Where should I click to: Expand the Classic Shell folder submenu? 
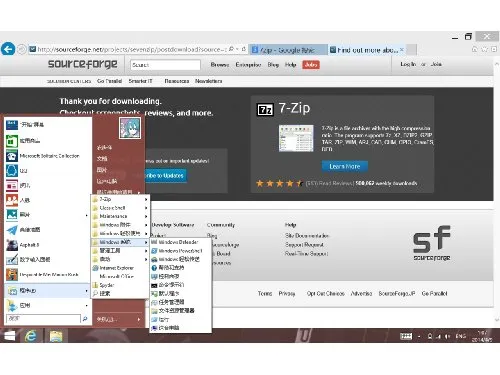point(120,208)
